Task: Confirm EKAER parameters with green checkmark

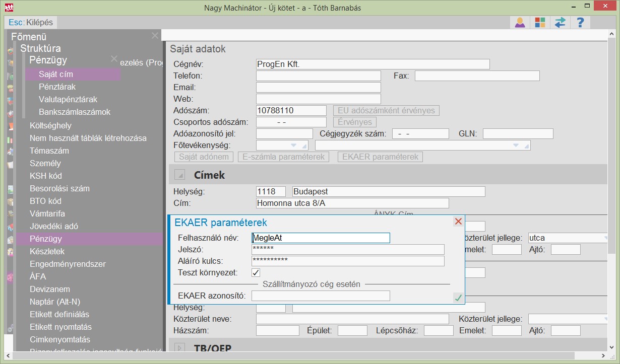Action: 458,298
